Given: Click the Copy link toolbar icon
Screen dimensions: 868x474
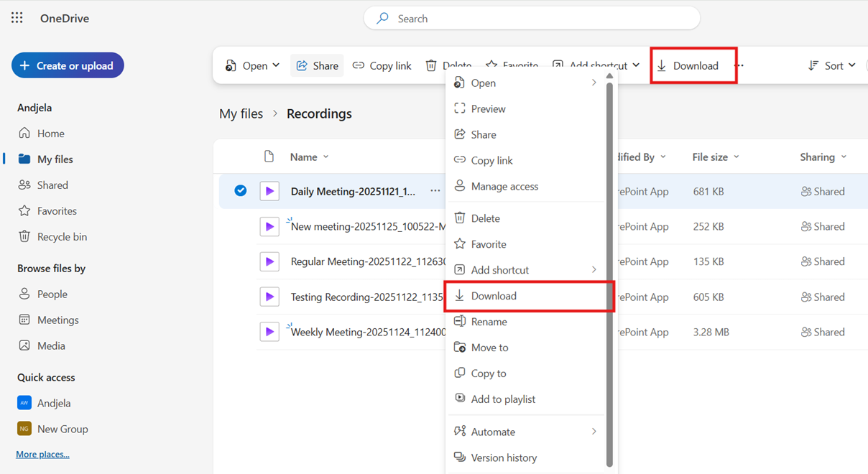Looking at the screenshot, I should [x=359, y=65].
